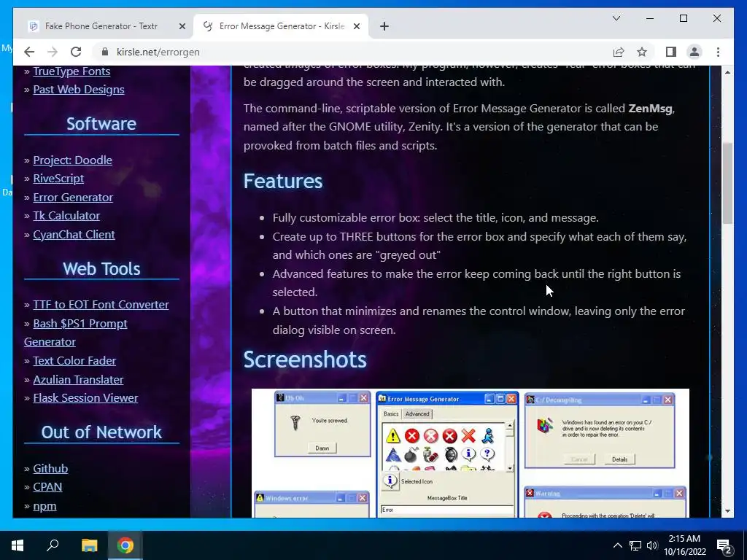Visit the Github link
Image resolution: width=747 pixels, height=560 pixels.
coord(50,469)
